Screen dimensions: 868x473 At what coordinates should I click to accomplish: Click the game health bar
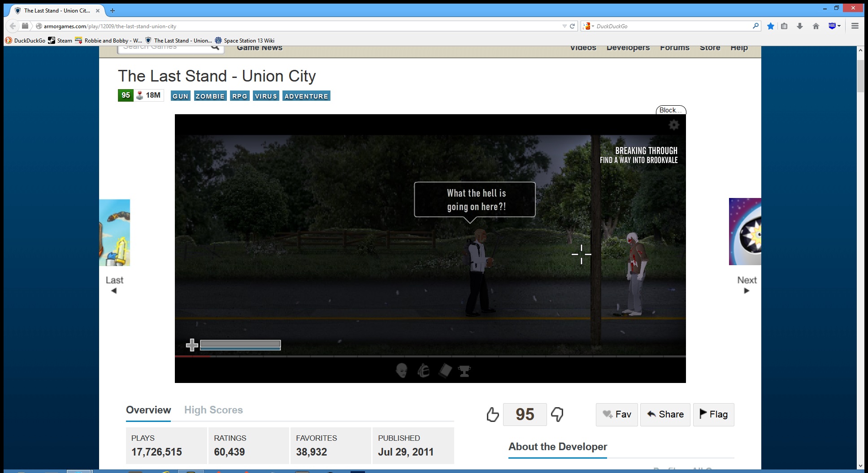[x=240, y=344]
